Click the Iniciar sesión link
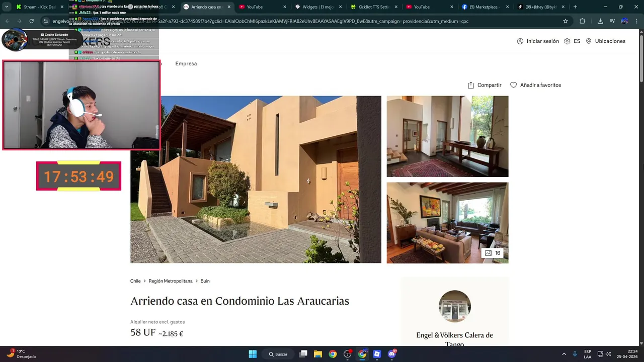 (x=543, y=41)
